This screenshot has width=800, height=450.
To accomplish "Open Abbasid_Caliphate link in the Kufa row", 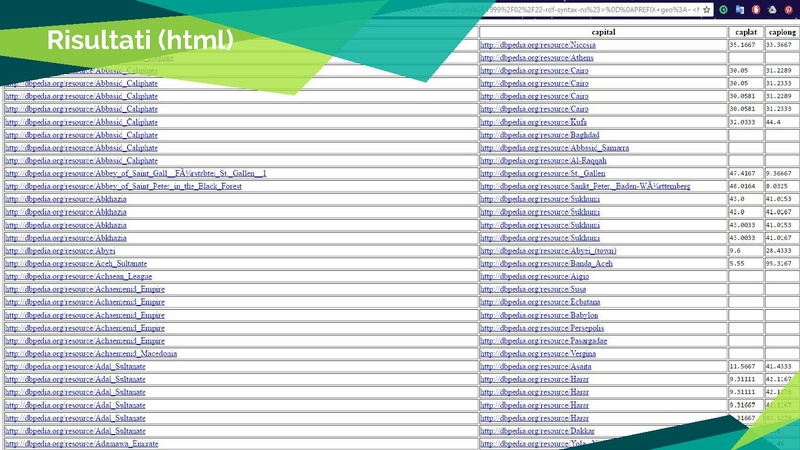I will [x=81, y=122].
